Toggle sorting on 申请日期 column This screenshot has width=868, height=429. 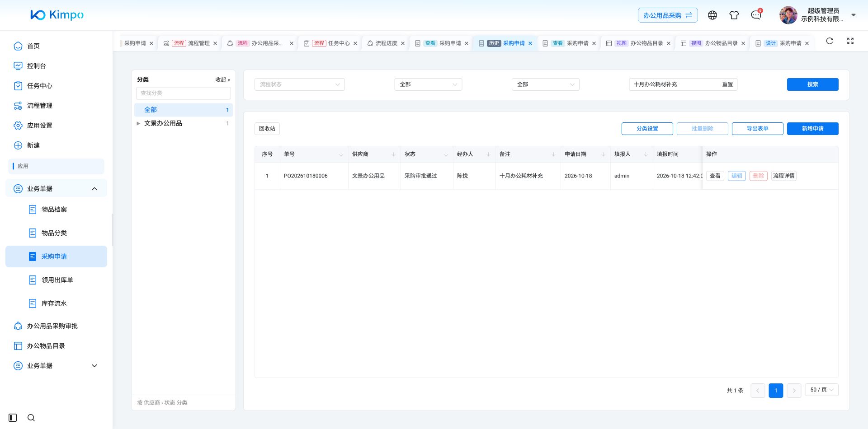point(603,154)
